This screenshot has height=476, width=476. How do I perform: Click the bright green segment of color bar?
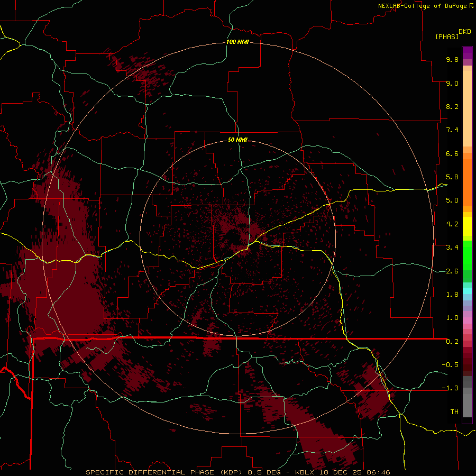point(467,255)
